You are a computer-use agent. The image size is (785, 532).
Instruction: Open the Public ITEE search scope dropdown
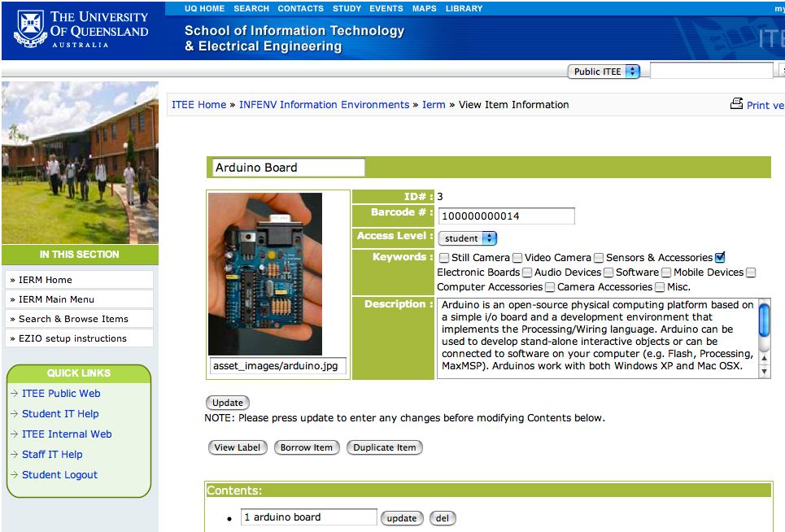click(604, 72)
